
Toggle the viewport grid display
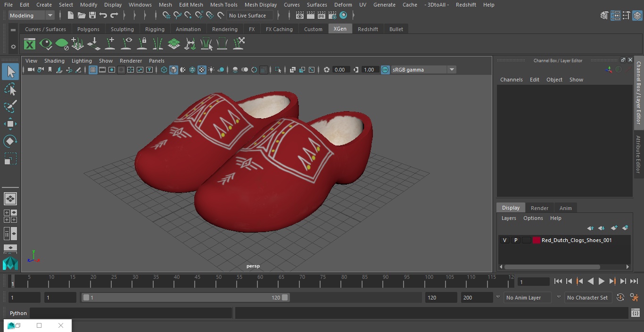coord(93,70)
